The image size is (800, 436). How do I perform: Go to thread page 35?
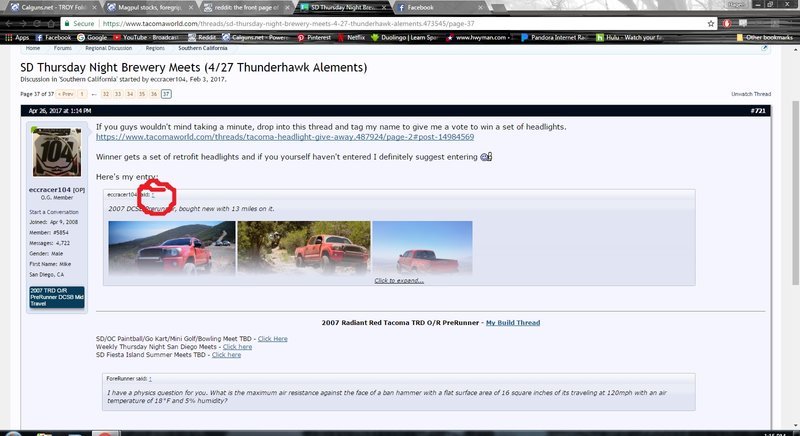(142, 94)
